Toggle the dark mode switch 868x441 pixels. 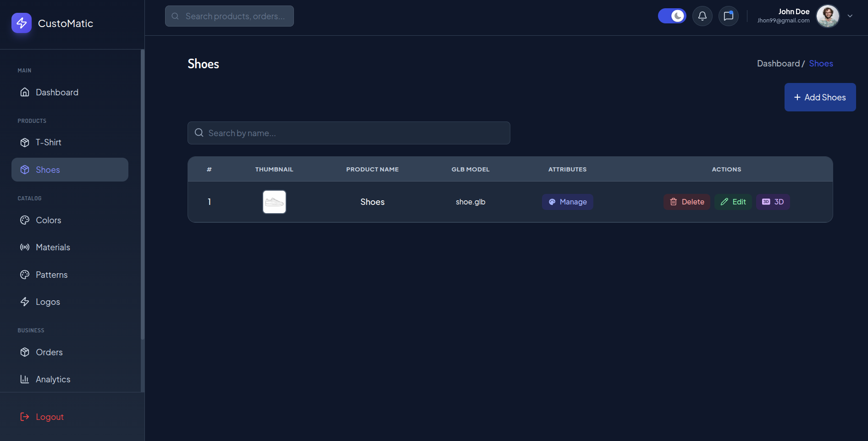point(672,16)
